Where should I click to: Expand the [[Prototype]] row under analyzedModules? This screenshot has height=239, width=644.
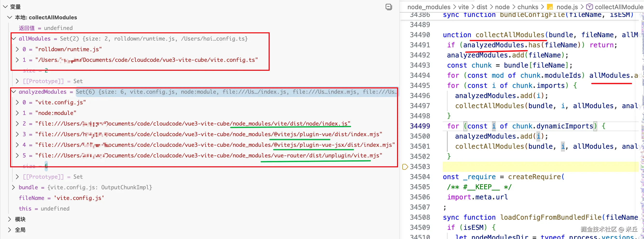click(x=17, y=177)
